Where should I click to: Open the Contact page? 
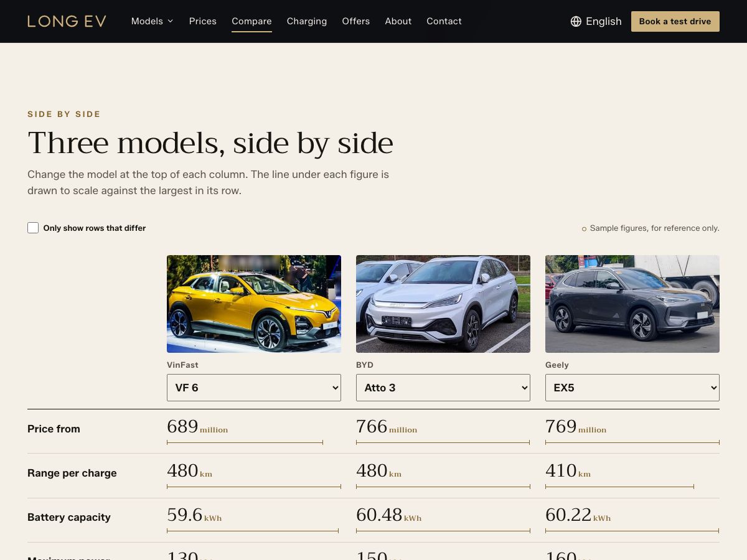(444, 21)
